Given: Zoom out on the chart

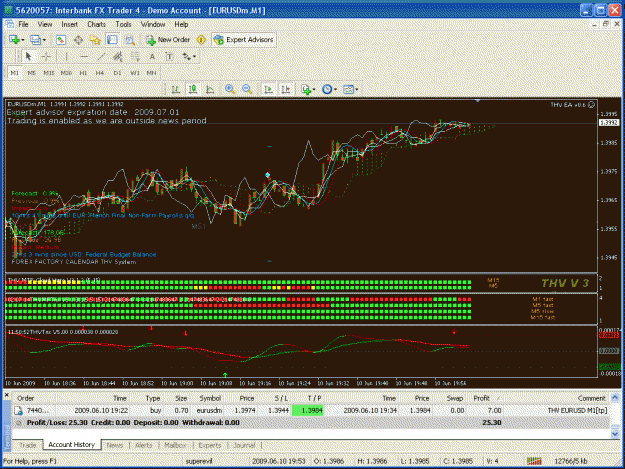Looking at the screenshot, I should [247, 89].
